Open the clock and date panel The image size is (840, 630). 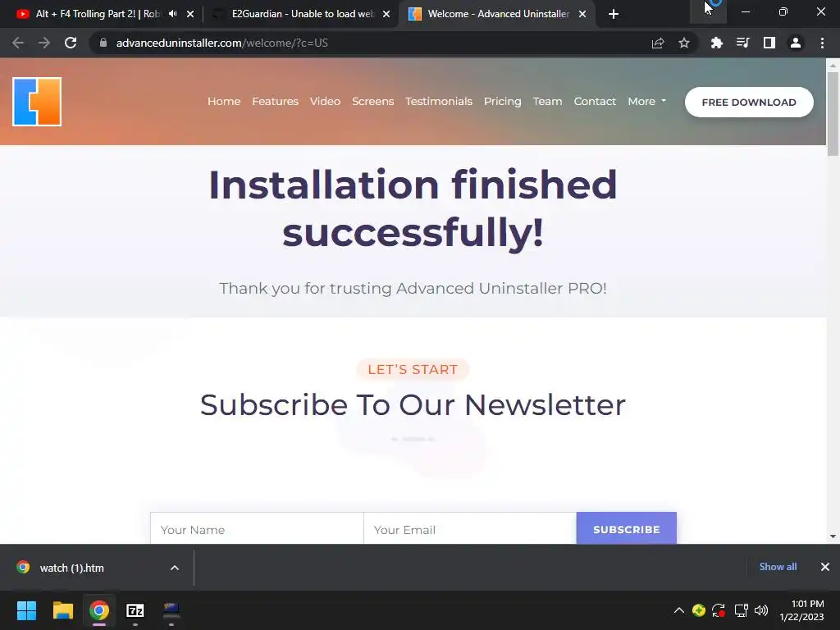pos(802,610)
